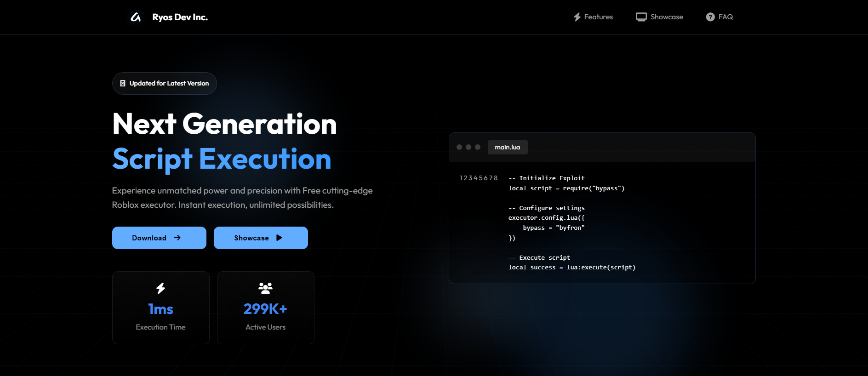Click the -- Configure settings comment
868x376 pixels.
click(547, 208)
